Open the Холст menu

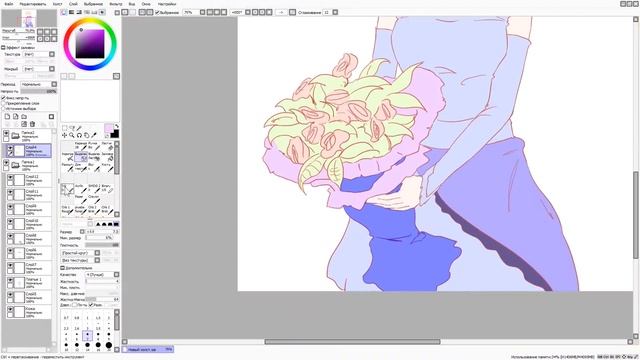point(58,4)
